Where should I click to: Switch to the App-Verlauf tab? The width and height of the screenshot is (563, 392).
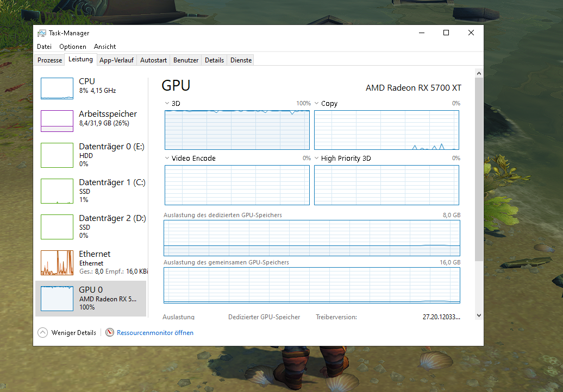click(116, 60)
